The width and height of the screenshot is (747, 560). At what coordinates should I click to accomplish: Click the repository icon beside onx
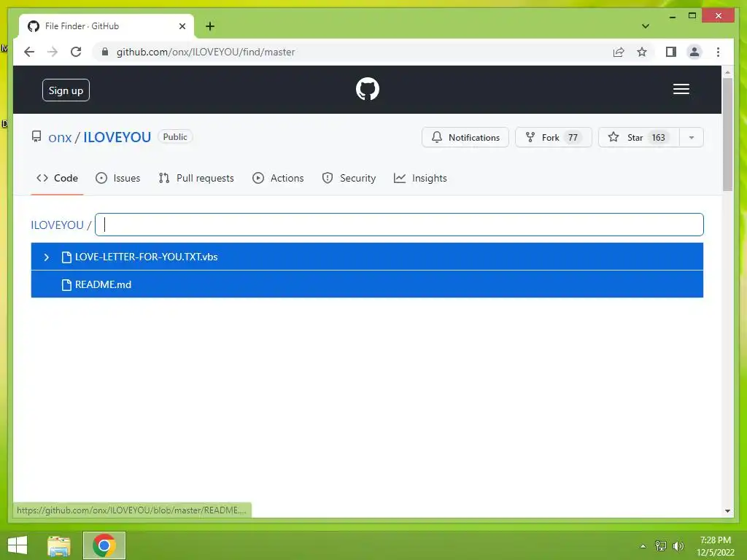tap(36, 137)
